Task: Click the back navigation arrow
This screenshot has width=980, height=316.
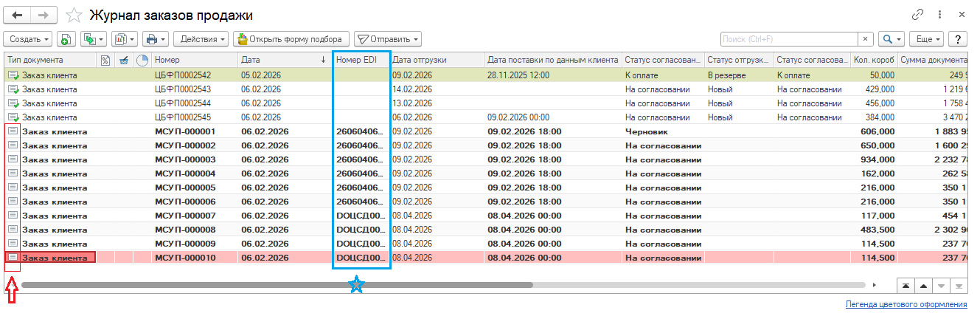Action: [18, 15]
